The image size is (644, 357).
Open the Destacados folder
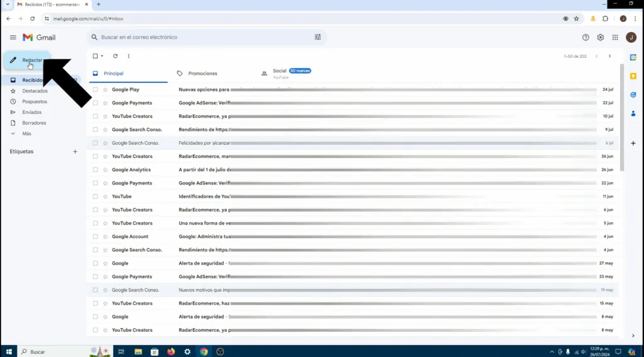[35, 91]
